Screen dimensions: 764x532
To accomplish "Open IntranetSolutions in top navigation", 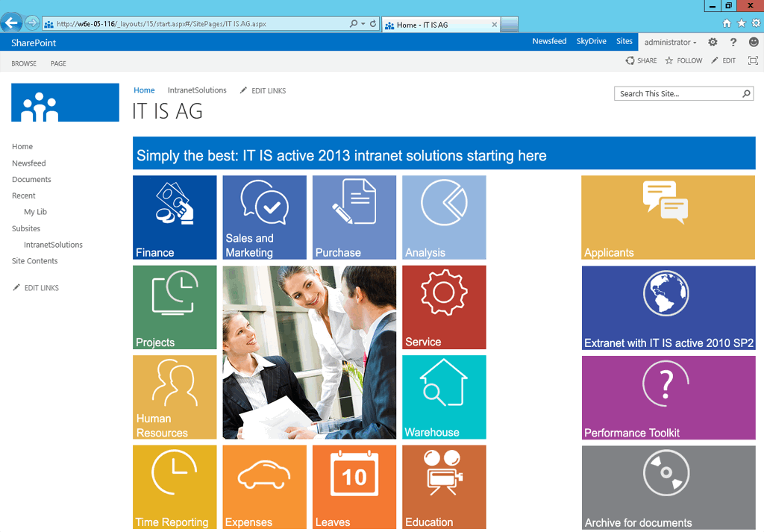I will pyautogui.click(x=197, y=90).
